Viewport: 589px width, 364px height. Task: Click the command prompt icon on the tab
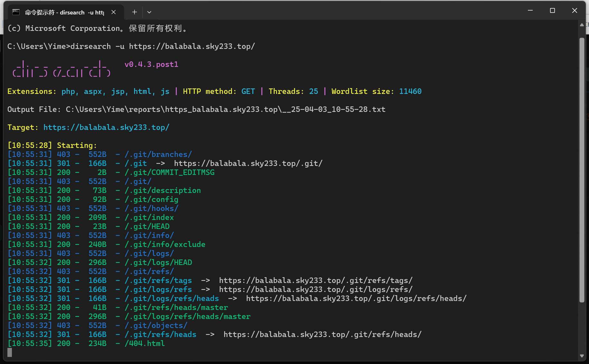[x=16, y=12]
